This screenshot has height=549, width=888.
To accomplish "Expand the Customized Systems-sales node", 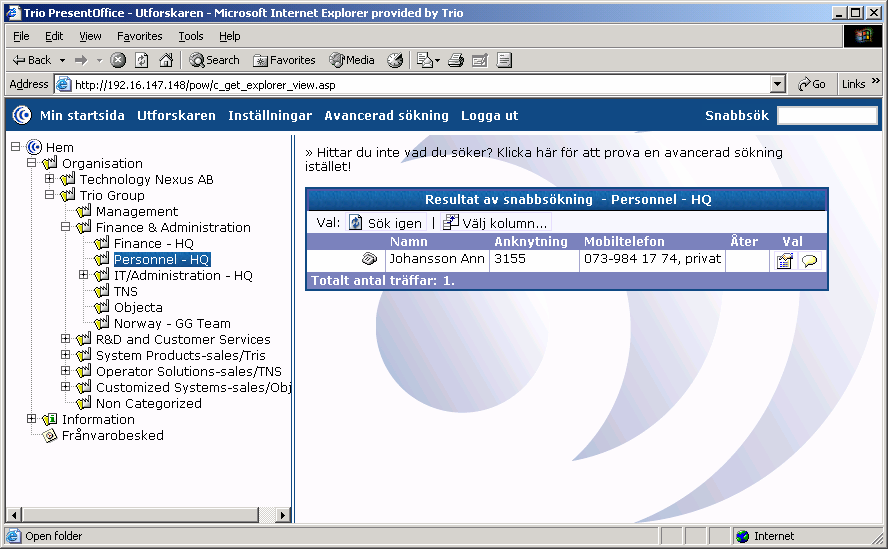I will (x=66, y=386).
